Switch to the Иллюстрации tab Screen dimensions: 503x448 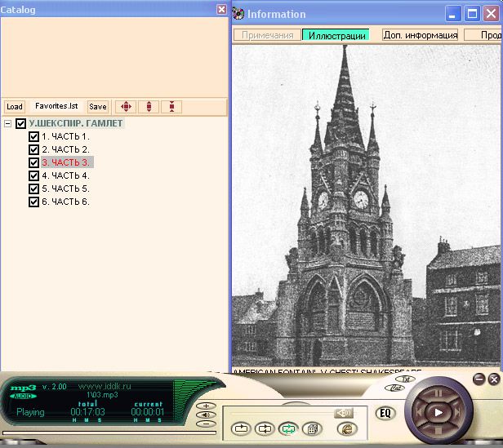click(335, 35)
